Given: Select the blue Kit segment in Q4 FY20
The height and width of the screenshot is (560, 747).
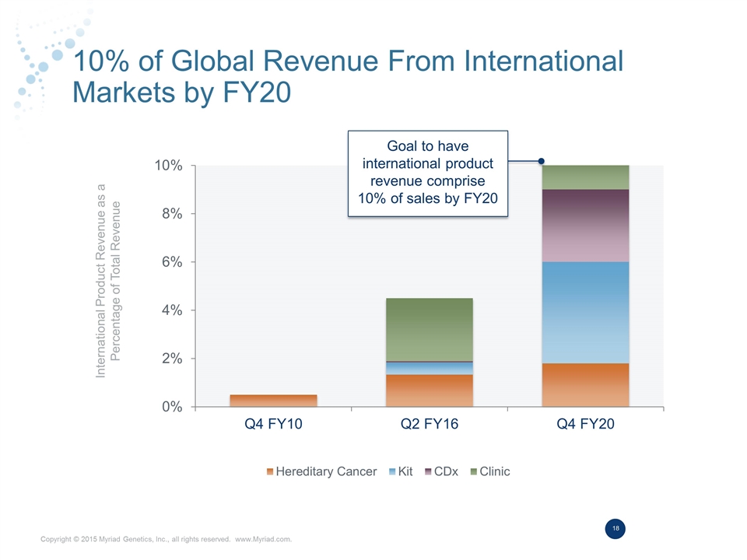Looking at the screenshot, I should [584, 312].
